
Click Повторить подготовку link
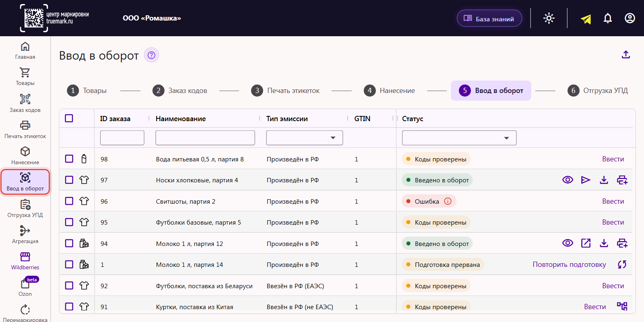tap(569, 264)
